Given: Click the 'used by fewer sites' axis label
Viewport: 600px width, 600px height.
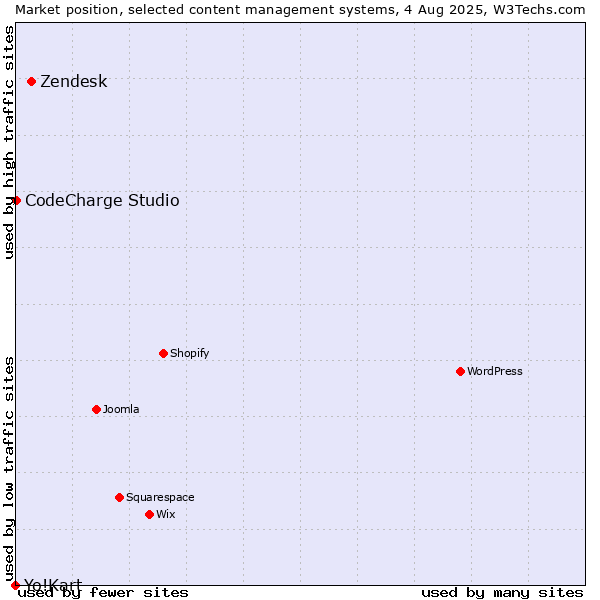Looking at the screenshot, I should pos(103,593).
